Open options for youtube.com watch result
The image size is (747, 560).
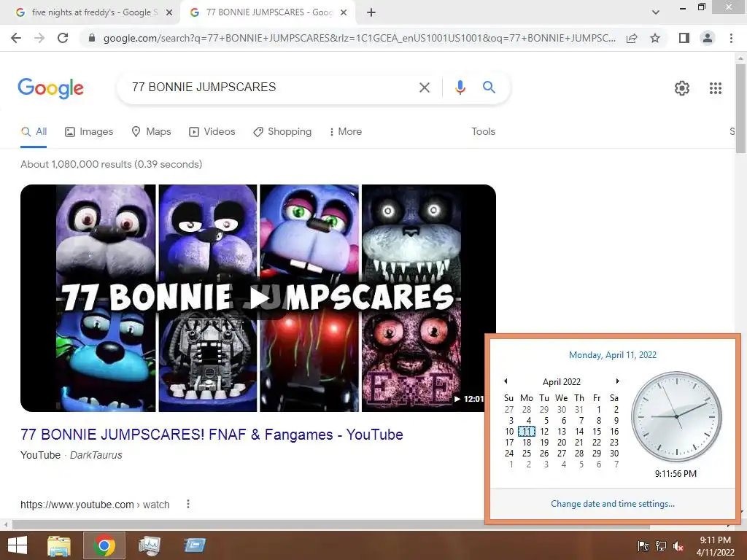188,504
